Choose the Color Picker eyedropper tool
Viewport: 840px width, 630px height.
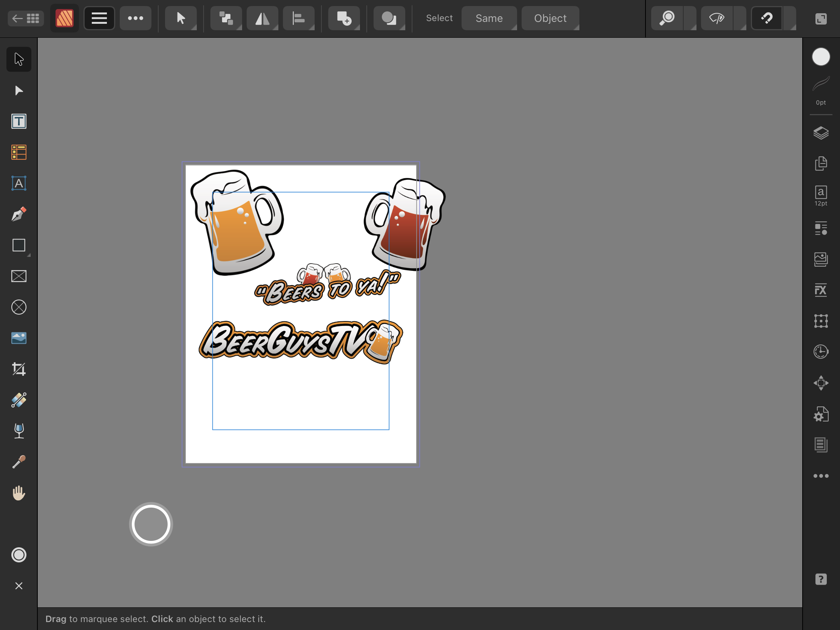19,462
